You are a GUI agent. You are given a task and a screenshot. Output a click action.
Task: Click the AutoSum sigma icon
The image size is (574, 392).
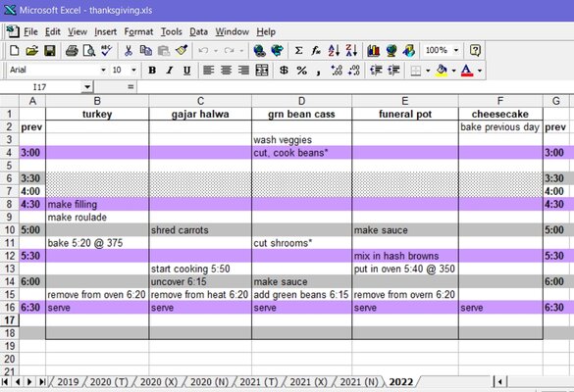298,50
